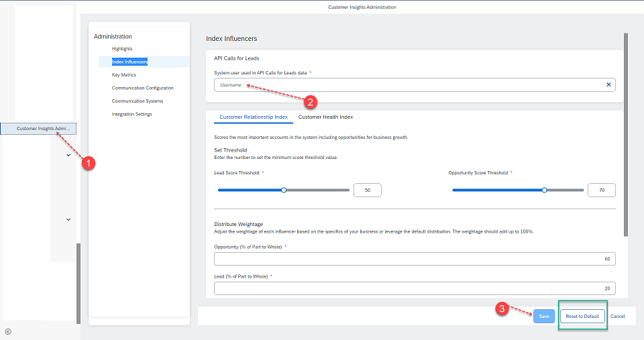
Task: Click Reset to Default button
Action: click(582, 316)
